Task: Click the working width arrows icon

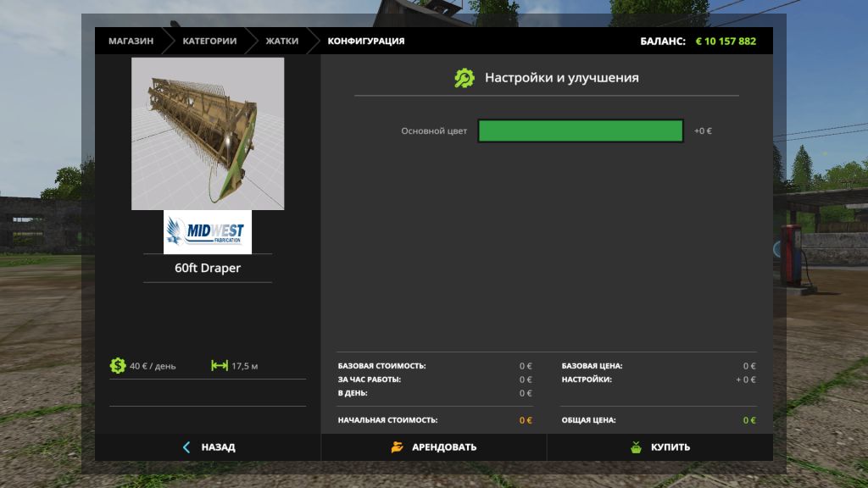Action: point(220,366)
